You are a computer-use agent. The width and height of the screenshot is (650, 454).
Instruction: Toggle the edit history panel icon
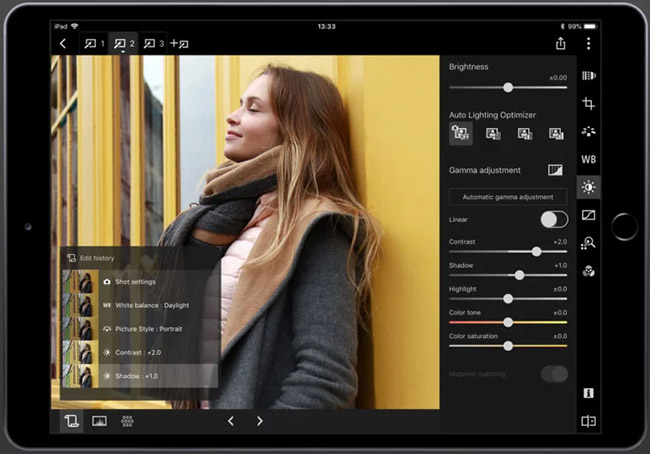(x=71, y=421)
